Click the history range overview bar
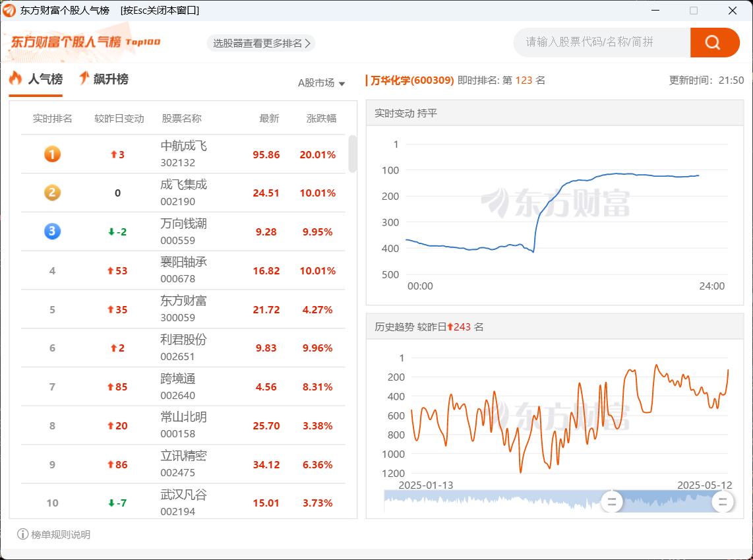The image size is (753, 560). (558, 501)
